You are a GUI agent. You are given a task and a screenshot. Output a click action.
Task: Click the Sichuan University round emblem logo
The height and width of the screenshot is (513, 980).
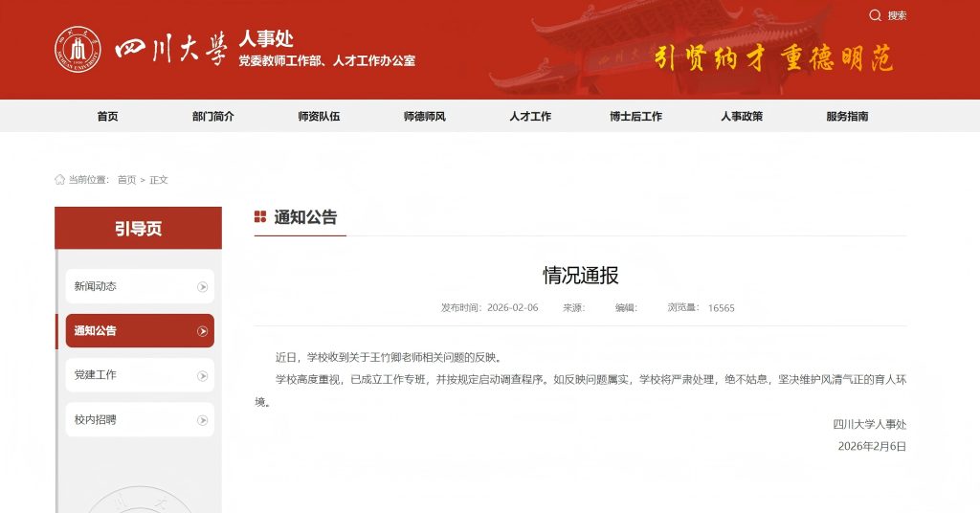pyautogui.click(x=78, y=49)
